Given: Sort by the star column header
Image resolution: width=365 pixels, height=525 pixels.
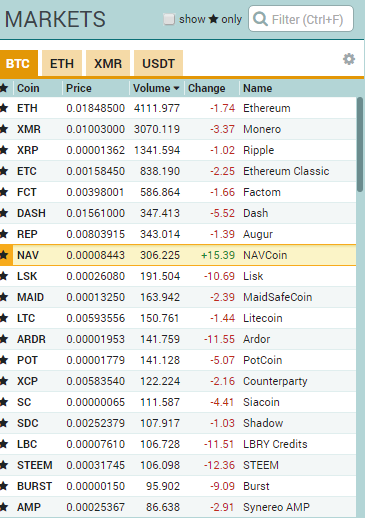Looking at the screenshot, I should [4, 88].
